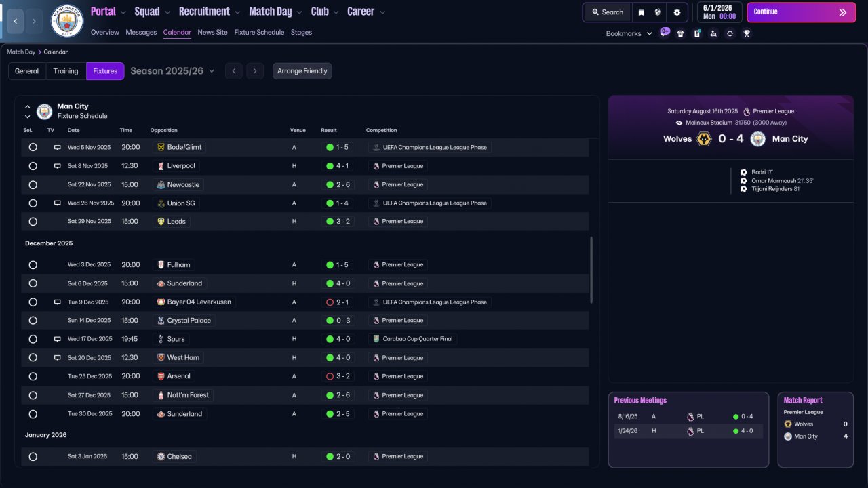The width and height of the screenshot is (868, 488).
Task: Click the Man City badge beside Fixture Schedule
Action: pos(44,111)
